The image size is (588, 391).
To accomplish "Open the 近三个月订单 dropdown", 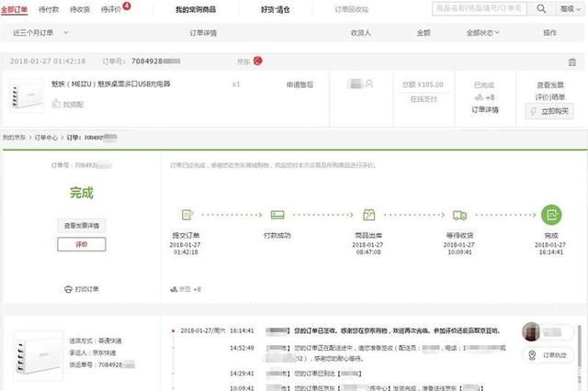I will click(x=40, y=32).
